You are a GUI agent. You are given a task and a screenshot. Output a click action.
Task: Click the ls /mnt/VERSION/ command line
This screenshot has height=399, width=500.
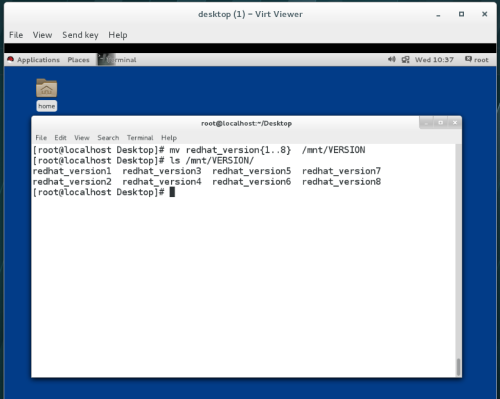click(143, 161)
